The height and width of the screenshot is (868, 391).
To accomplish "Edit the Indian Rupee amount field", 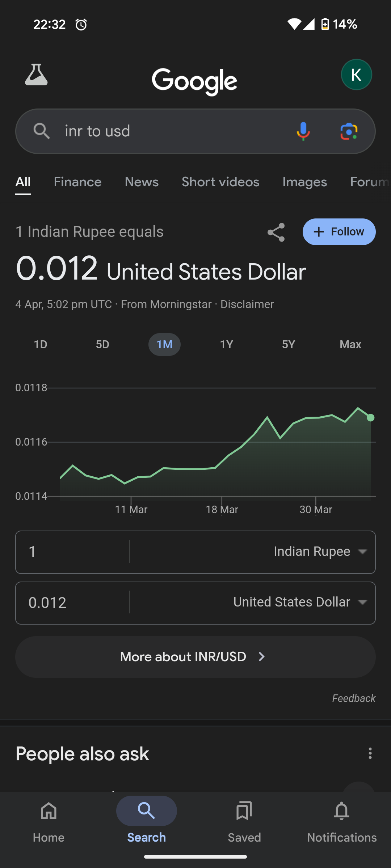I will [72, 552].
